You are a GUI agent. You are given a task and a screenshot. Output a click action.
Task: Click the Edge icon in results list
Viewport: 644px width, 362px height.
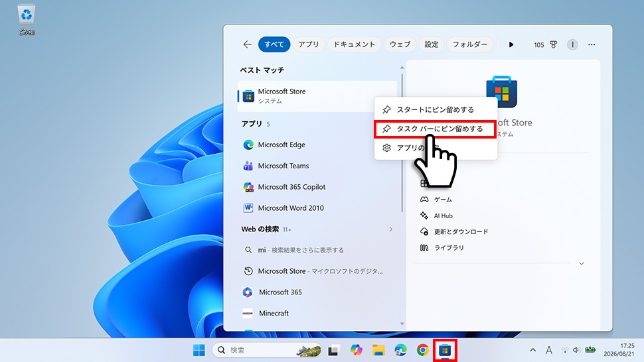pyautogui.click(x=248, y=145)
